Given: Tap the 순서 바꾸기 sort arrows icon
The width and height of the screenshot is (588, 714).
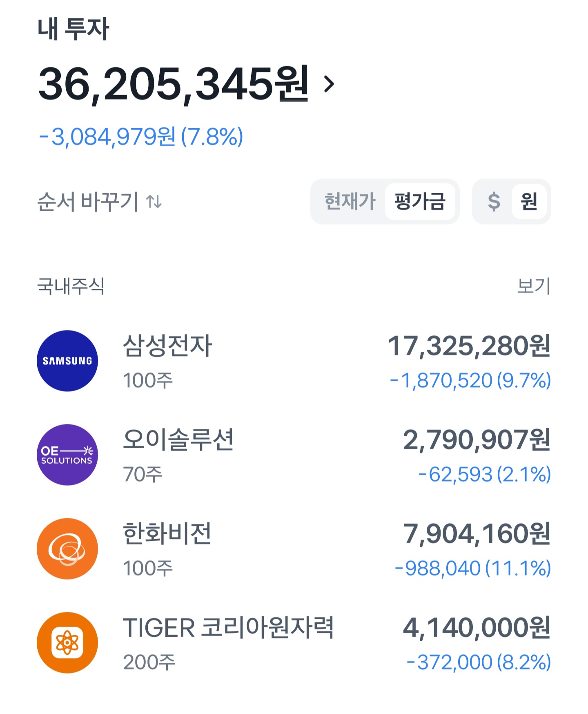Looking at the screenshot, I should pos(154,201).
